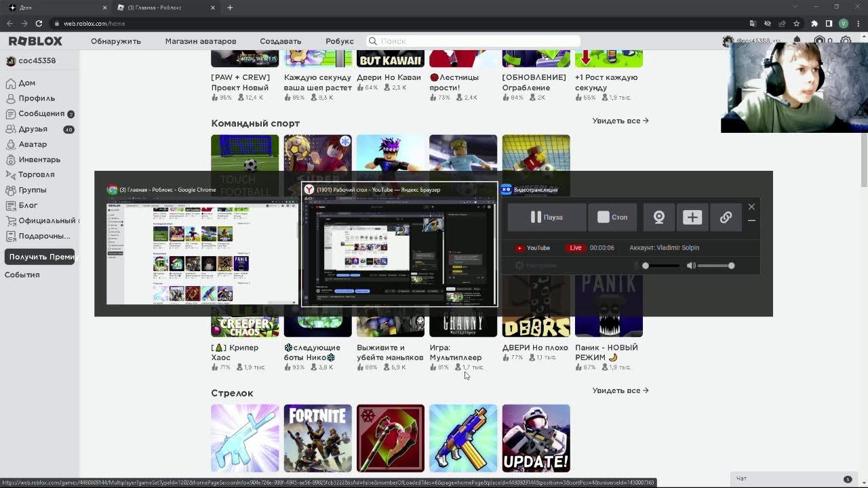Viewport: 868px width, 488px height.
Task: Open the Chrome profile V avatar
Action: coord(844,24)
